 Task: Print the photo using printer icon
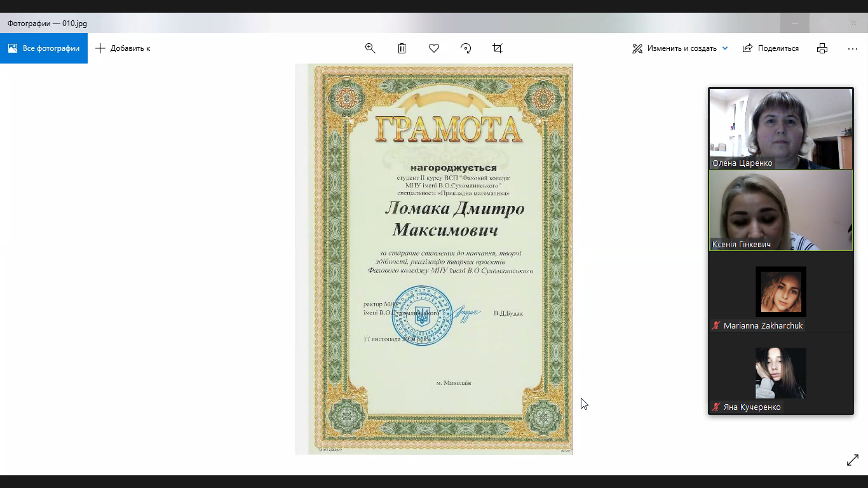point(822,48)
